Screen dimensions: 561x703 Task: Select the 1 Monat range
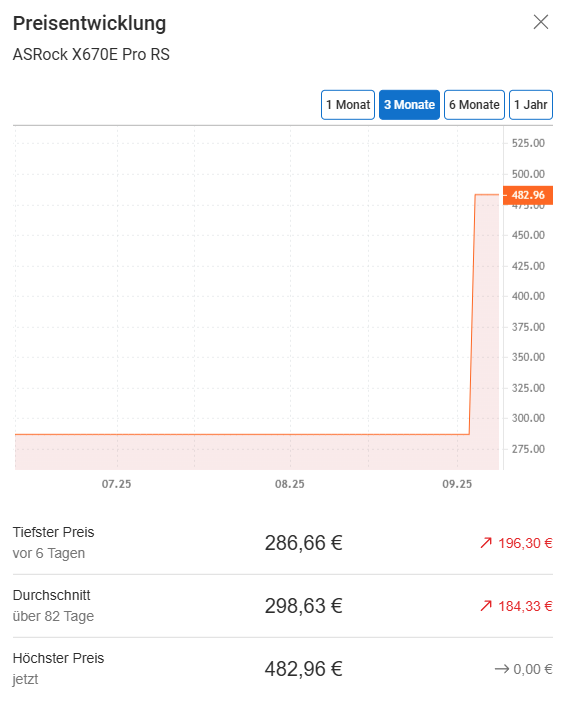[348, 105]
